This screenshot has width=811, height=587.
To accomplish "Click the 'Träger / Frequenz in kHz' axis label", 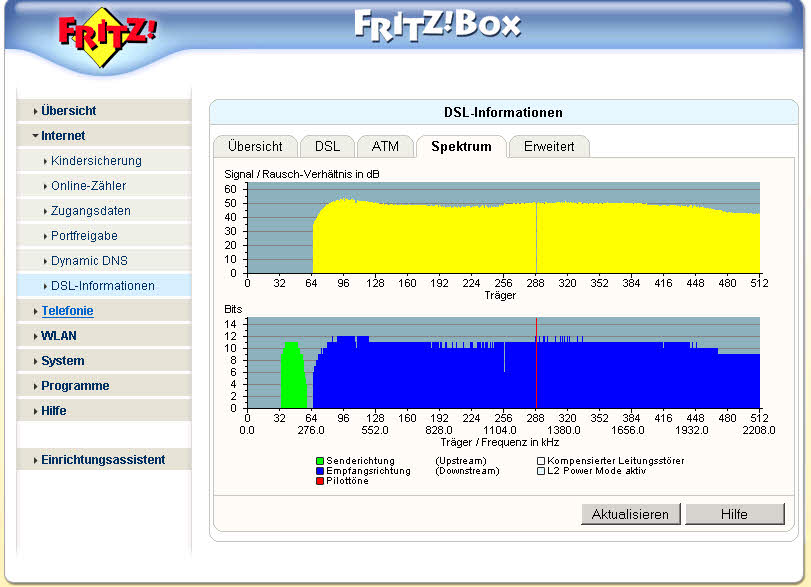I will point(500,442).
